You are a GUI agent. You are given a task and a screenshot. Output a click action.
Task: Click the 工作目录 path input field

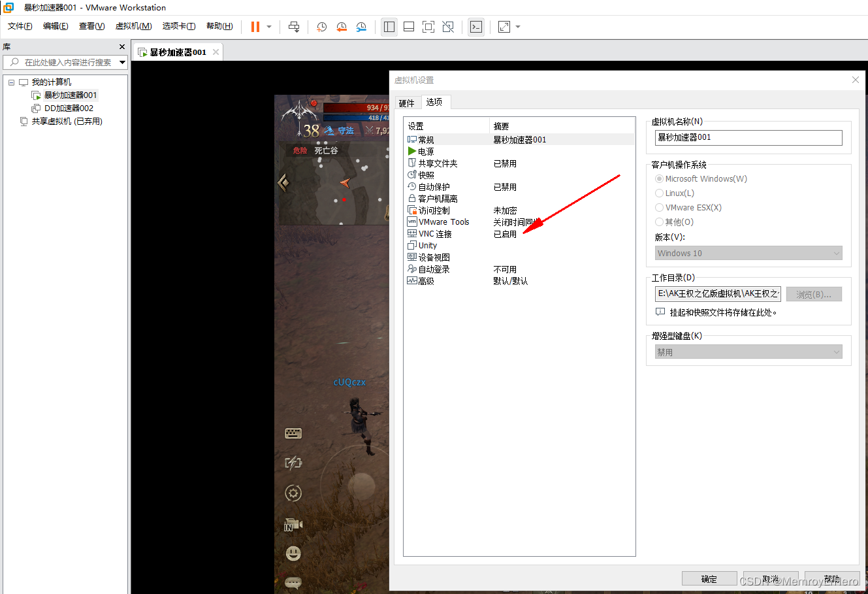[x=718, y=294]
